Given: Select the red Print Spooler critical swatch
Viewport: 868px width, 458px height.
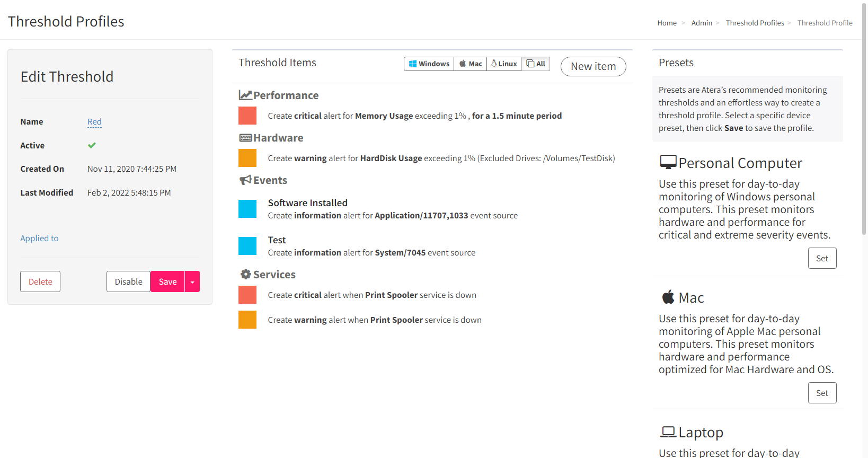Looking at the screenshot, I should click(247, 295).
